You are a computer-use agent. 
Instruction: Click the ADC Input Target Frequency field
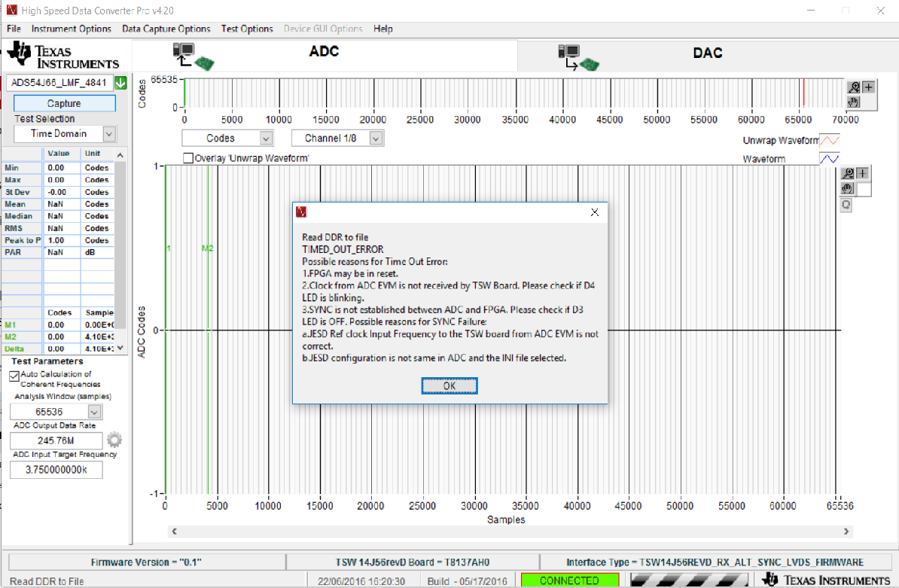coord(56,469)
